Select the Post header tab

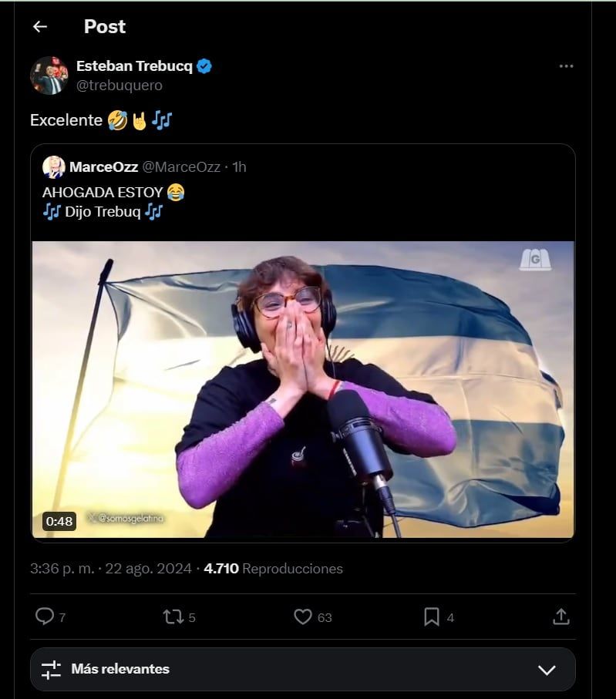(x=105, y=26)
